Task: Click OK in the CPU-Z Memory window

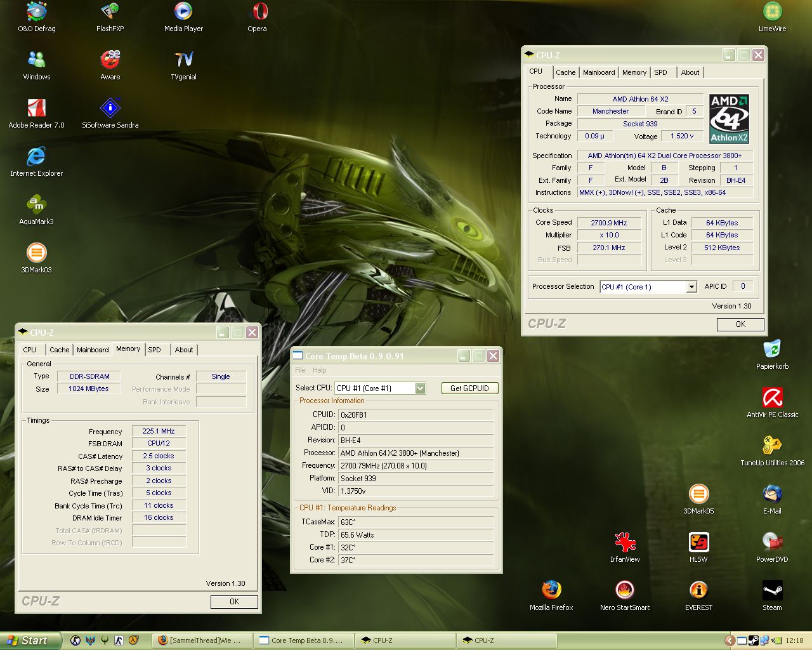Action: tap(234, 602)
